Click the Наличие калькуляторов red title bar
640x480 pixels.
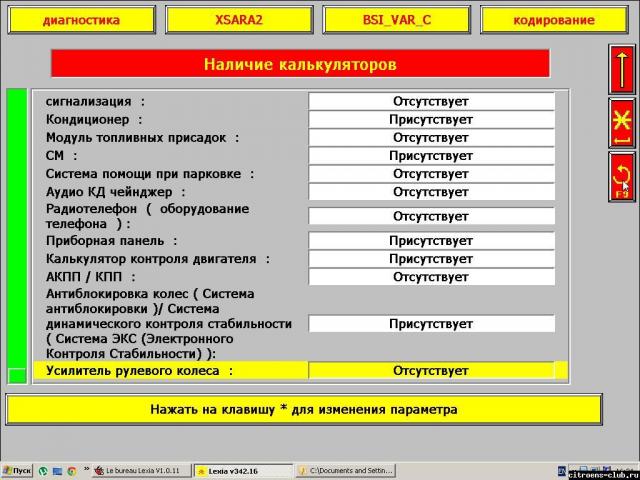pos(300,64)
